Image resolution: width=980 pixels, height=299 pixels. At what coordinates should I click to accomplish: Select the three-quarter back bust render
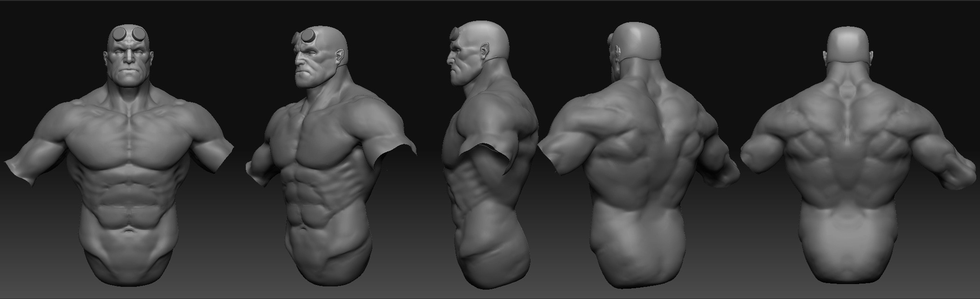coord(638,154)
